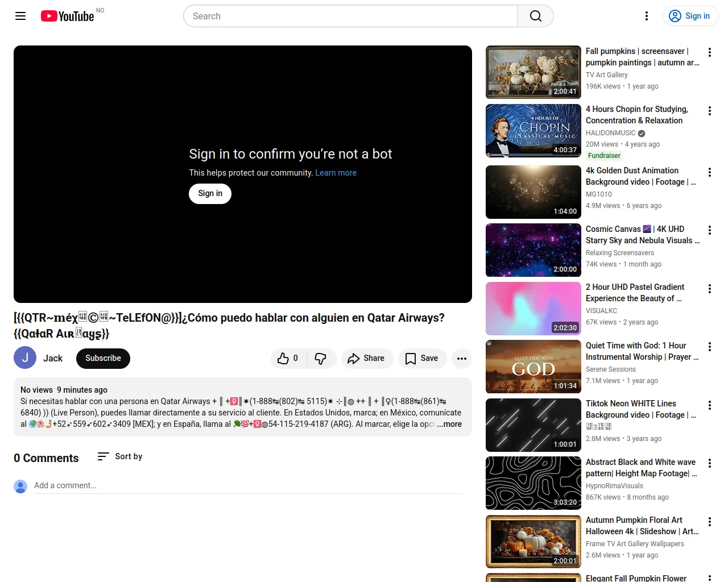Open more actions ellipsis below video
Screen dimensions: 728x582
pyautogui.click(x=462, y=358)
